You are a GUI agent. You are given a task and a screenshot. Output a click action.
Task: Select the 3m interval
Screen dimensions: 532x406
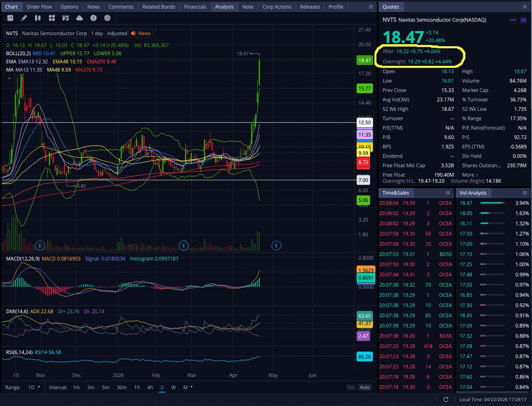91,387
